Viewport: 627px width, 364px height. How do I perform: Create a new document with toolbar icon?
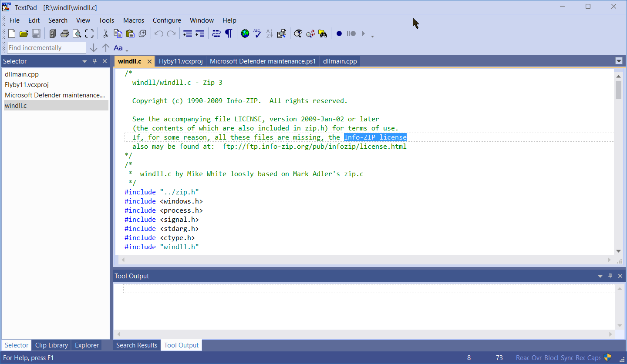12,33
